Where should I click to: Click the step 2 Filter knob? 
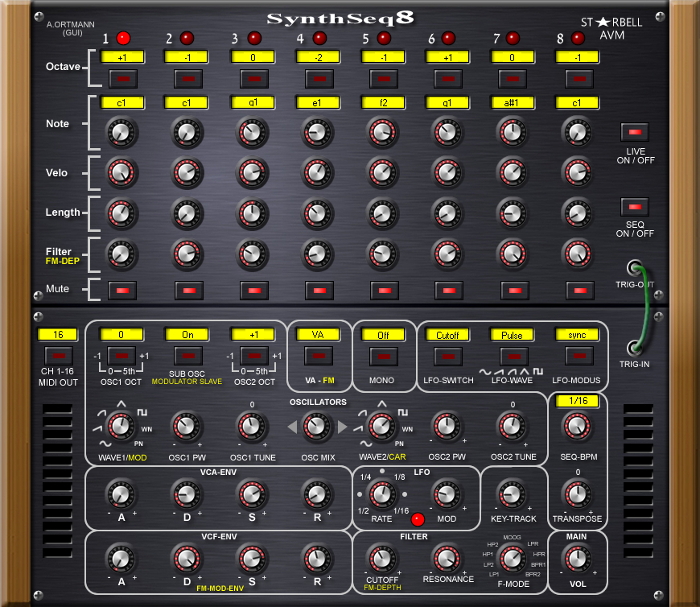(187, 254)
